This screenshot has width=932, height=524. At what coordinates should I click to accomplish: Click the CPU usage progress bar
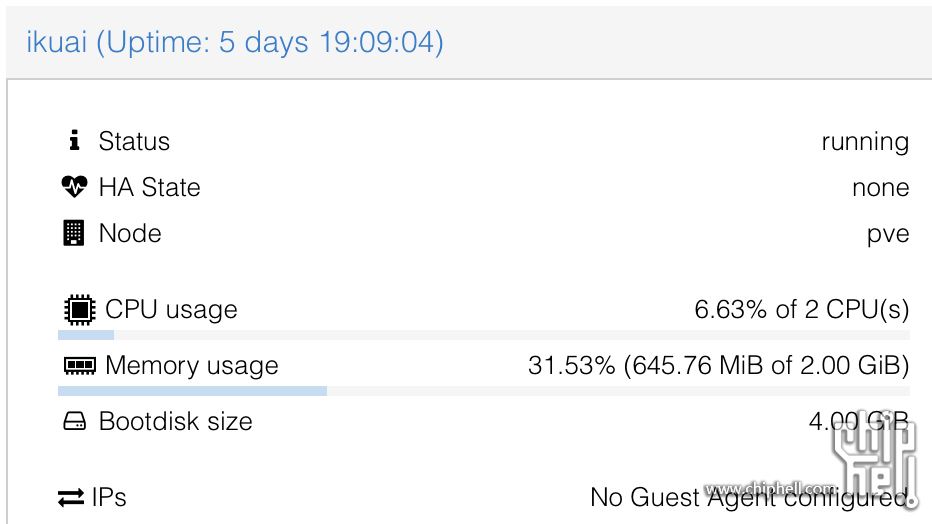click(484, 335)
